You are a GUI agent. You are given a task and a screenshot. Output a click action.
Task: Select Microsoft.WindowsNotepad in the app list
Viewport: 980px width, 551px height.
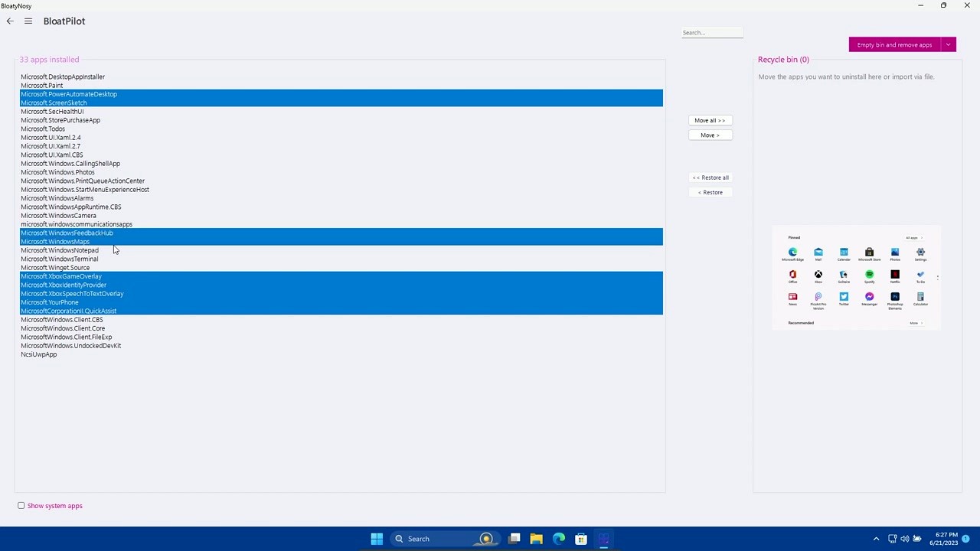[59, 250]
